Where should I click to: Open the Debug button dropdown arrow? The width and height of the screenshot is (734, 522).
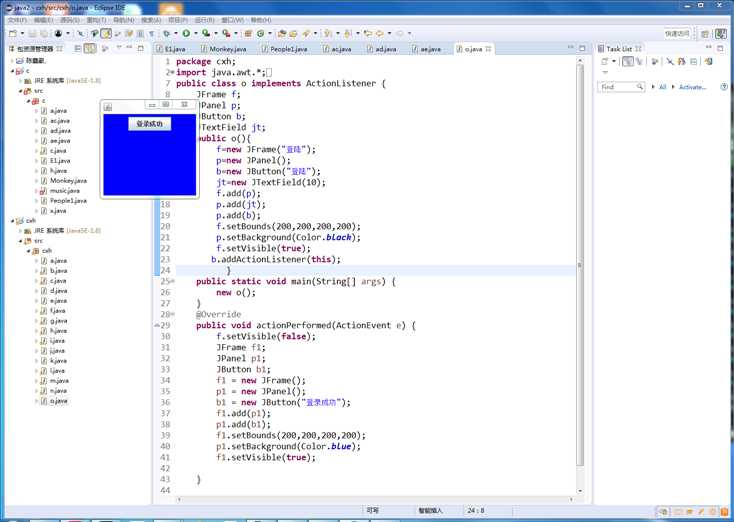176,34
